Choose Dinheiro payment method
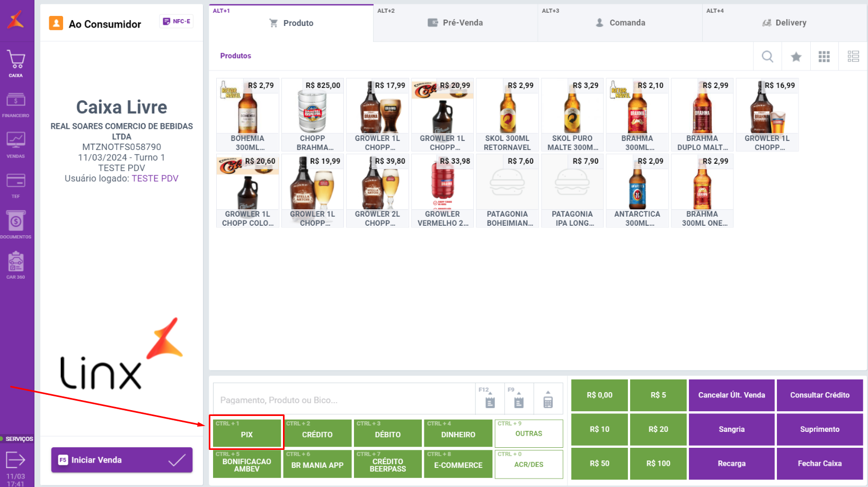The width and height of the screenshot is (868, 487). (458, 433)
